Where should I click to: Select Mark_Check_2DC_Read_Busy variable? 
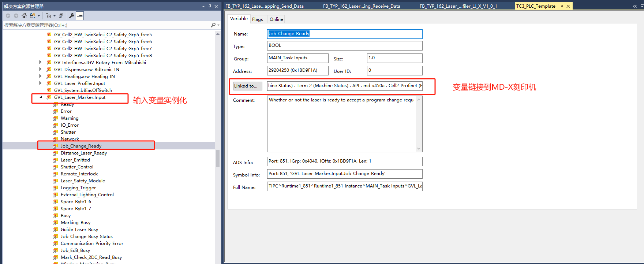[91, 257]
